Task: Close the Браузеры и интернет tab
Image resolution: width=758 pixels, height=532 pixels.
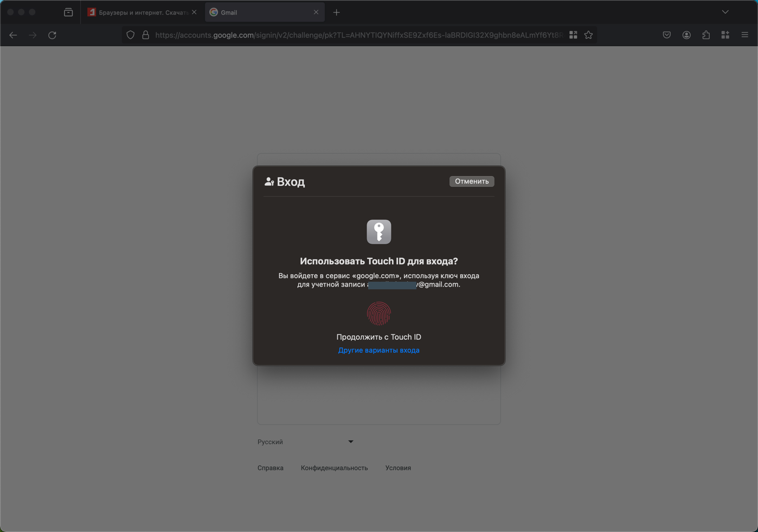Action: (194, 12)
